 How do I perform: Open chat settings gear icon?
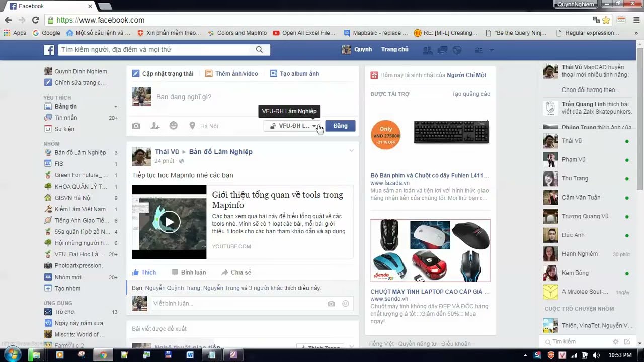tap(616, 342)
